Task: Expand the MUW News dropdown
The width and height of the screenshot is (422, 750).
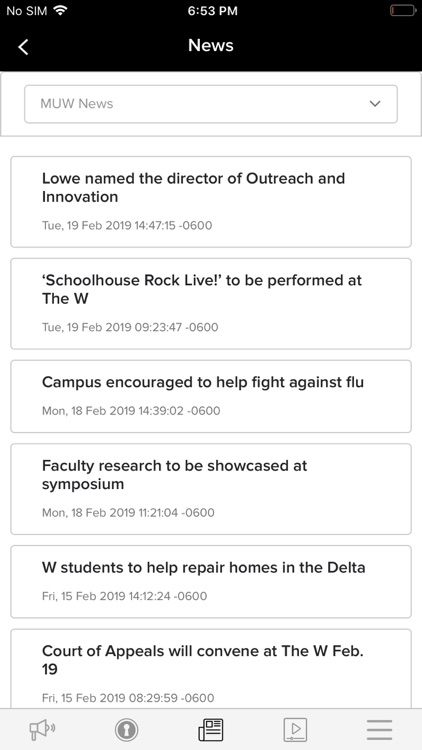Action: pyautogui.click(x=211, y=104)
